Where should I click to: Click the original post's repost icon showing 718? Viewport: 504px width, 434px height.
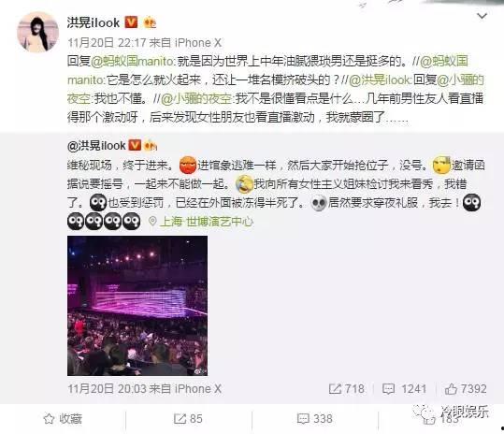click(347, 389)
